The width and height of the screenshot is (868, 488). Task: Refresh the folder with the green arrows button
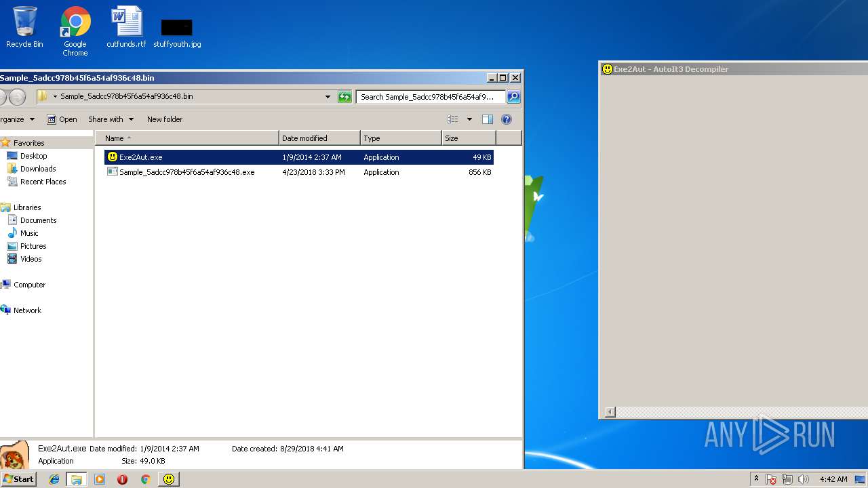tap(344, 97)
